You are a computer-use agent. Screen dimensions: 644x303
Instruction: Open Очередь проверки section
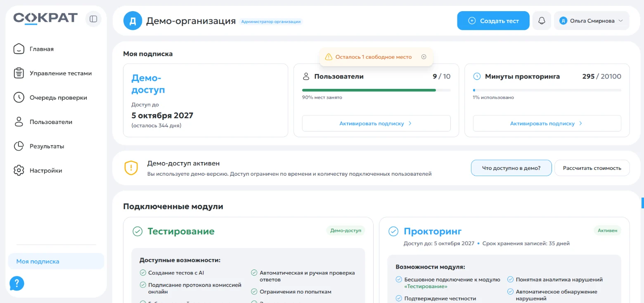click(x=58, y=98)
